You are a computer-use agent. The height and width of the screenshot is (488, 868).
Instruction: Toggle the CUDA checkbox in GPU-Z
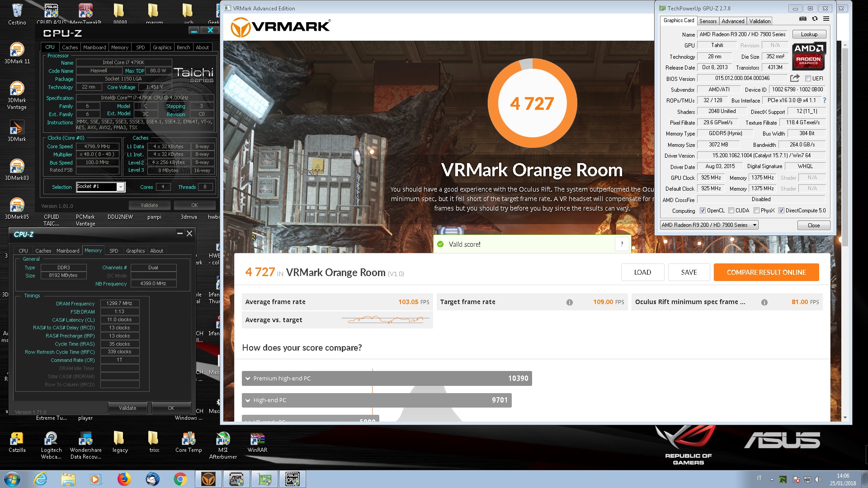click(731, 211)
